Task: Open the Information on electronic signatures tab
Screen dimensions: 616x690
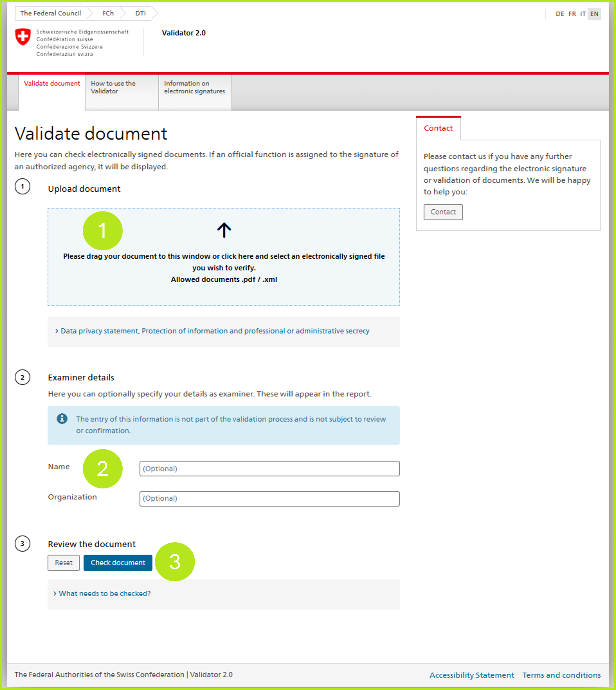Action: click(194, 87)
